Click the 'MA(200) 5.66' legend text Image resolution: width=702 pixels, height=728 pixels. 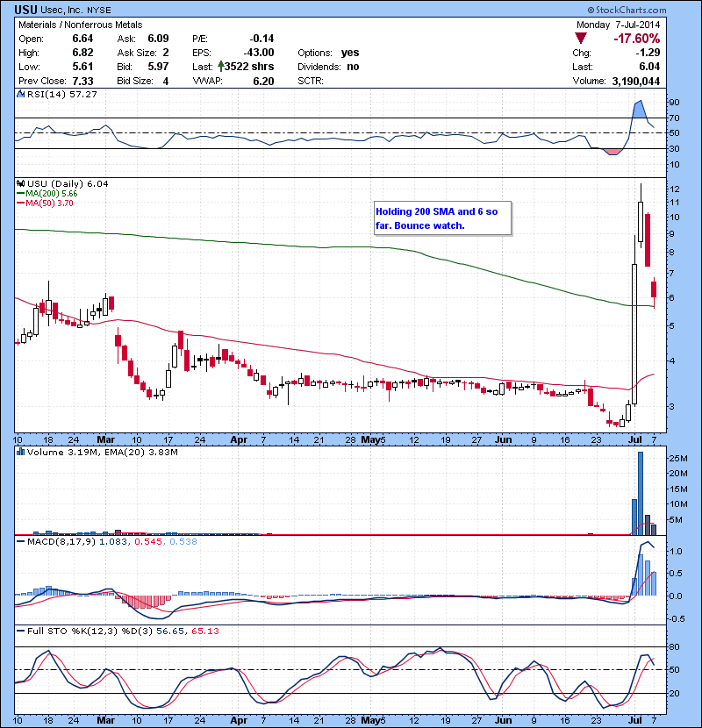(52, 194)
